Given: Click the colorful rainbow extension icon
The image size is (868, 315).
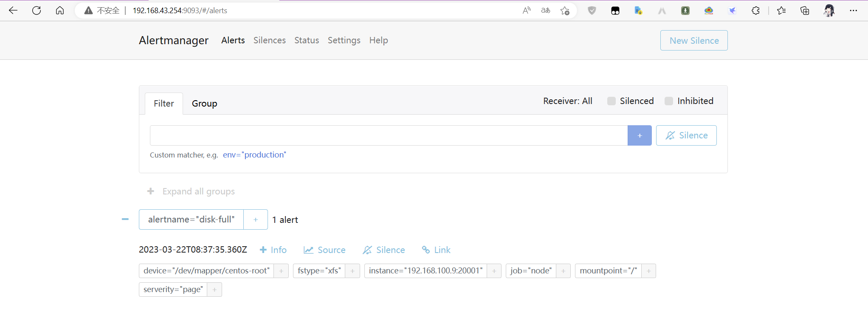Looking at the screenshot, I should [x=709, y=11].
